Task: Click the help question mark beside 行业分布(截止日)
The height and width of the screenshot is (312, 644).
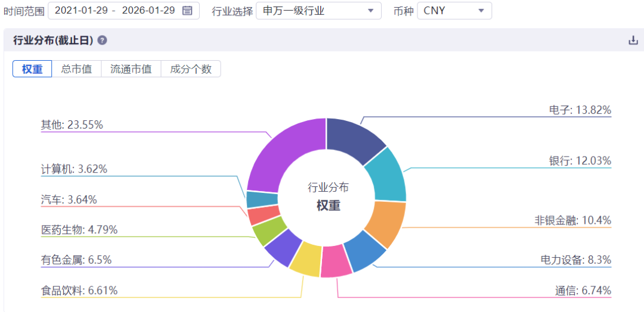Action: 103,40
